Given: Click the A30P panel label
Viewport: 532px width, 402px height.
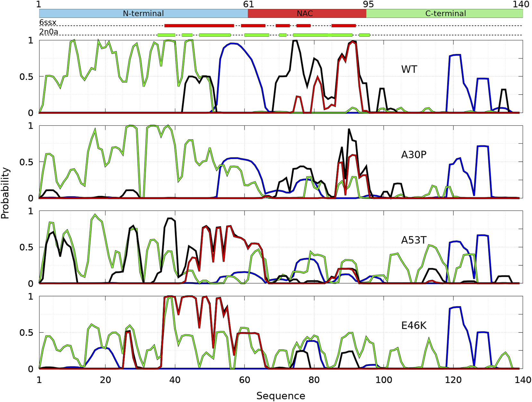Looking at the screenshot, I should coord(414,155).
